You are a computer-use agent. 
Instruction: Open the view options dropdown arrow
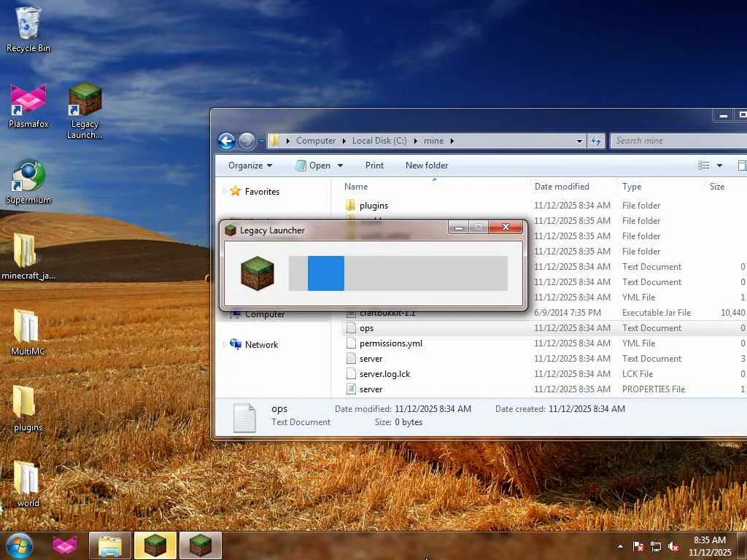point(719,166)
